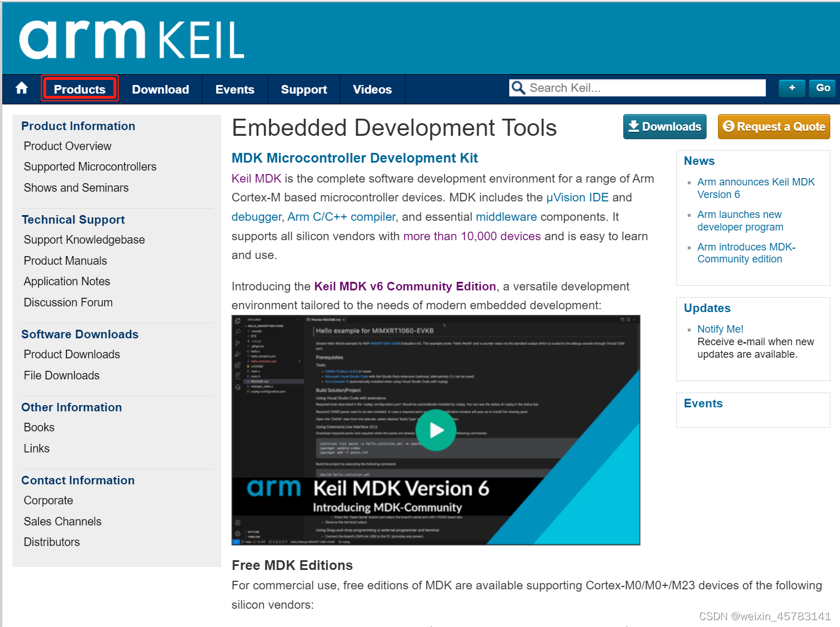This screenshot has width=840, height=627.
Task: Open the Sales Channels link
Action: (x=63, y=521)
